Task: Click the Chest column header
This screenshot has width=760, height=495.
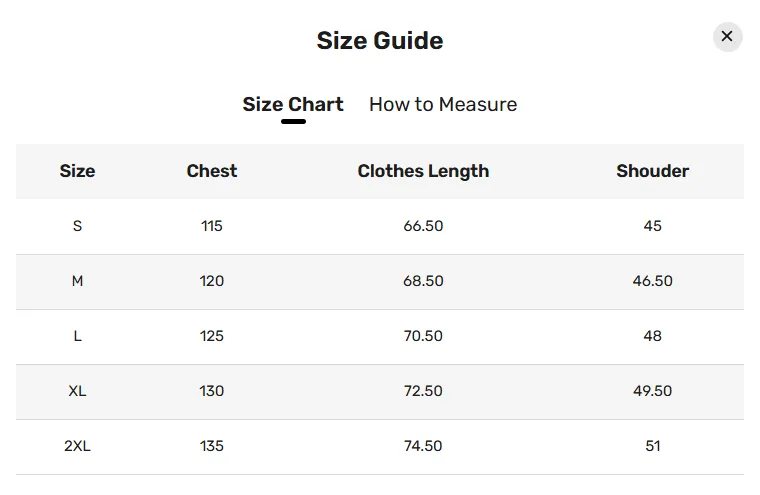Action: (x=212, y=171)
